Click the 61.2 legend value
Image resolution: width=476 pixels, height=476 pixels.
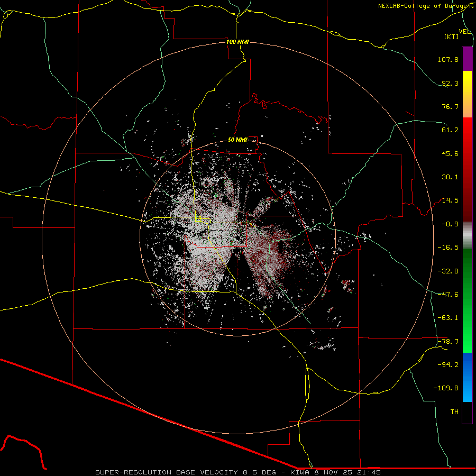(450, 130)
